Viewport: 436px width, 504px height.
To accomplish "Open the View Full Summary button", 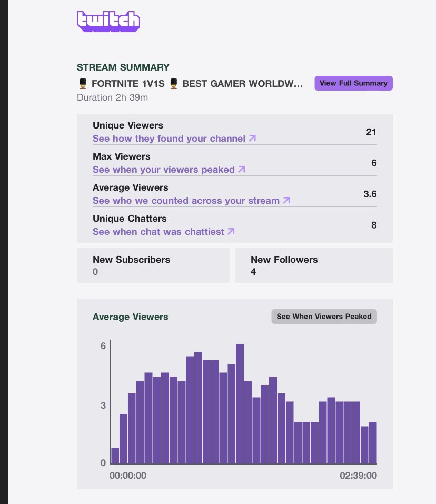I will [353, 83].
